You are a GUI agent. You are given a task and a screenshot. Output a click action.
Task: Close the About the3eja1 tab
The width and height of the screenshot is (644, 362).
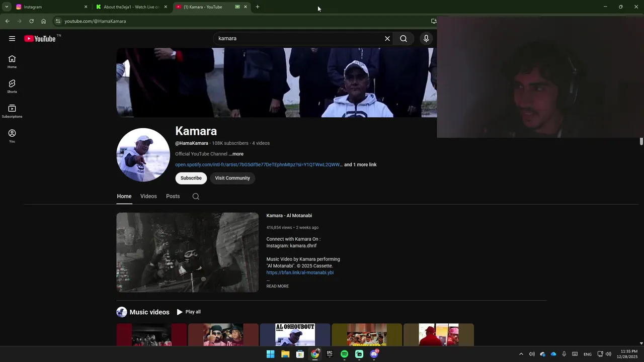(166, 7)
